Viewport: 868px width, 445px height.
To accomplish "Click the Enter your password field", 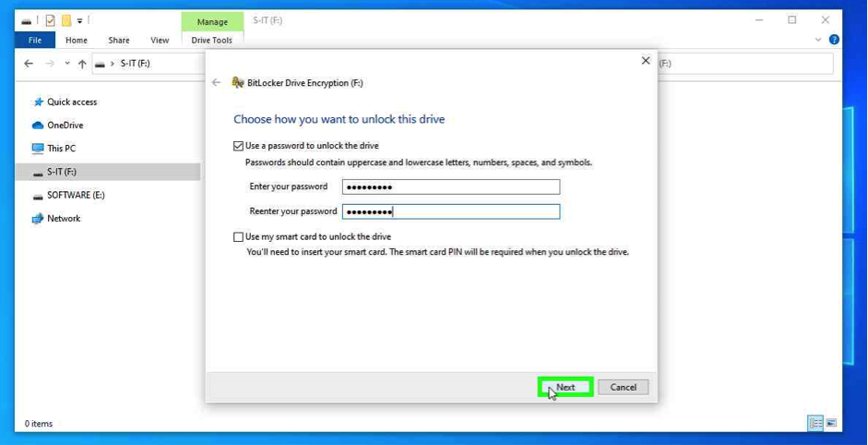I will coord(450,186).
